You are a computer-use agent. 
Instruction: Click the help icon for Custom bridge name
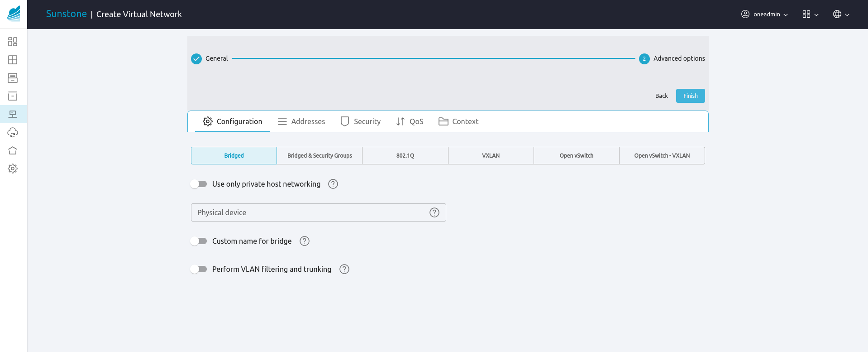click(x=305, y=241)
